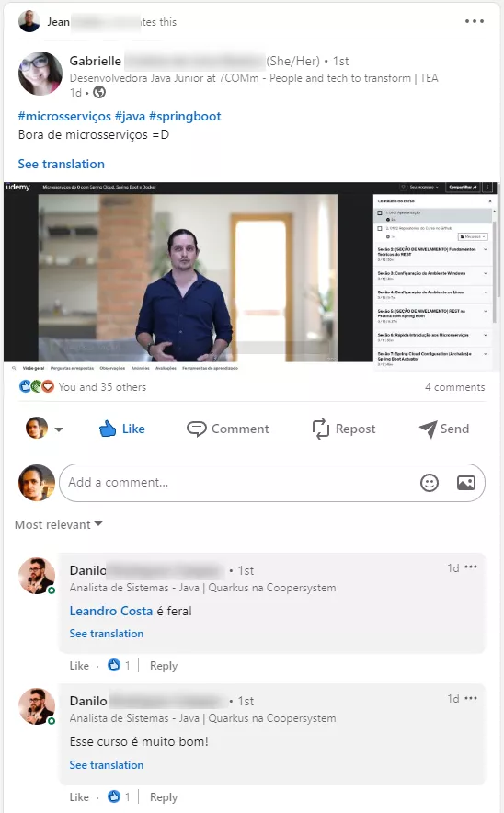Send the post via paper plane icon
The height and width of the screenshot is (813, 504).
428,429
